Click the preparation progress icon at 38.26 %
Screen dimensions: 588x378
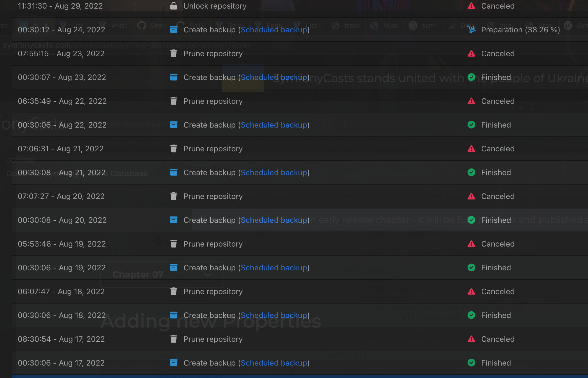pyautogui.click(x=471, y=30)
